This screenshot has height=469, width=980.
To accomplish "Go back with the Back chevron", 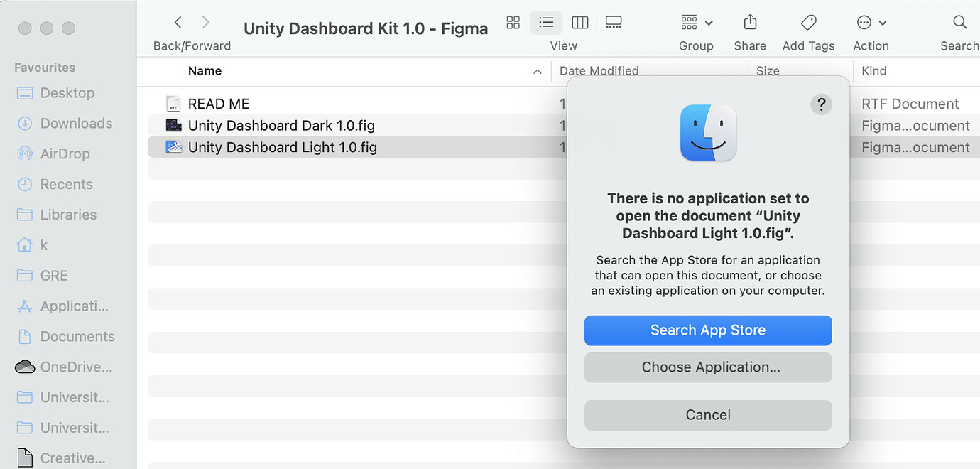I will 178,23.
